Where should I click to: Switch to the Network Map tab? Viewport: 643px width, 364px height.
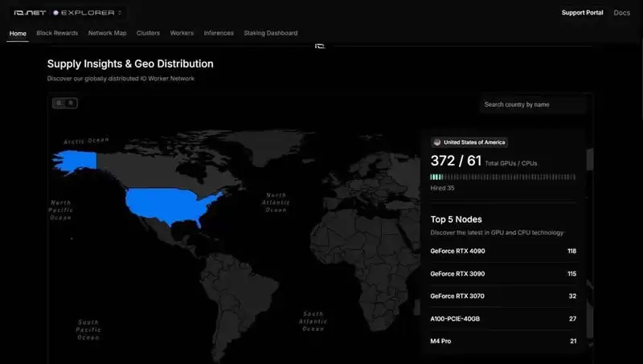coord(107,33)
